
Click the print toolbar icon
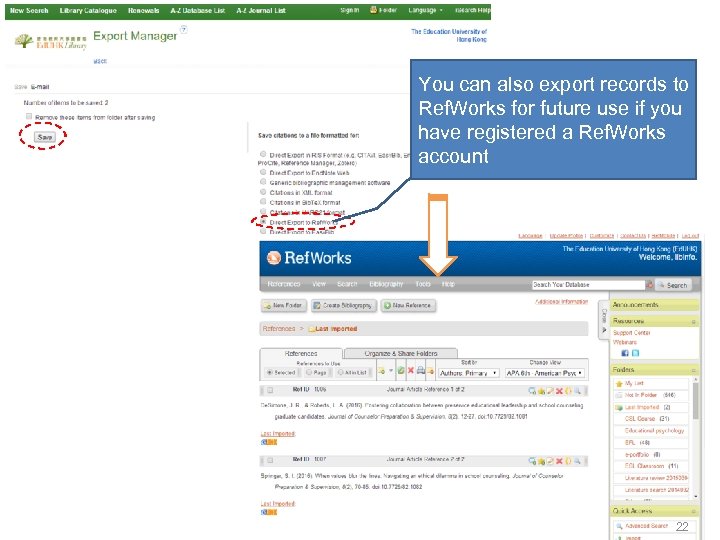420,371
